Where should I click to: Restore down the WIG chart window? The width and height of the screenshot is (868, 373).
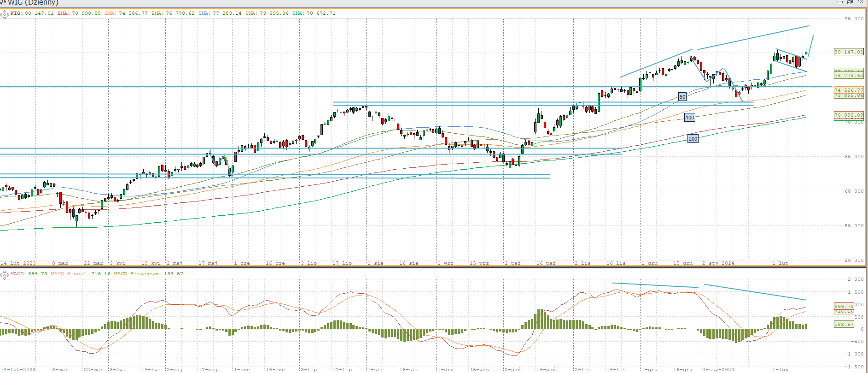point(850,2)
